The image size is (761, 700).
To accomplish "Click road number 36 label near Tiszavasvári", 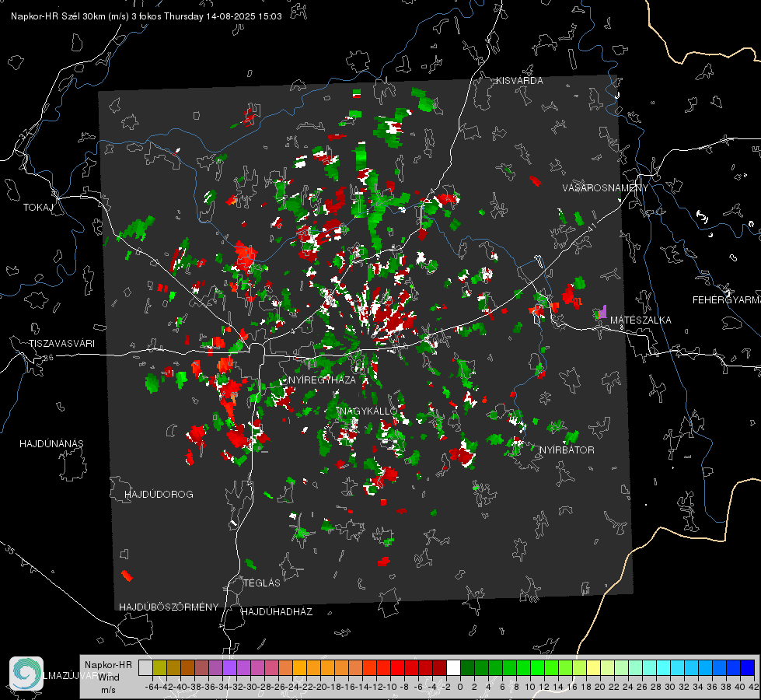I will (48, 358).
